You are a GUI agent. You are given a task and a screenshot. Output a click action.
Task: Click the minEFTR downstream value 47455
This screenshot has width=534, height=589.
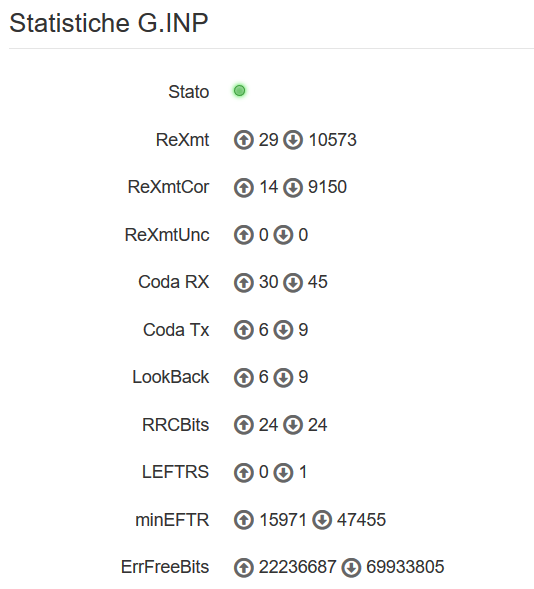pos(361,520)
